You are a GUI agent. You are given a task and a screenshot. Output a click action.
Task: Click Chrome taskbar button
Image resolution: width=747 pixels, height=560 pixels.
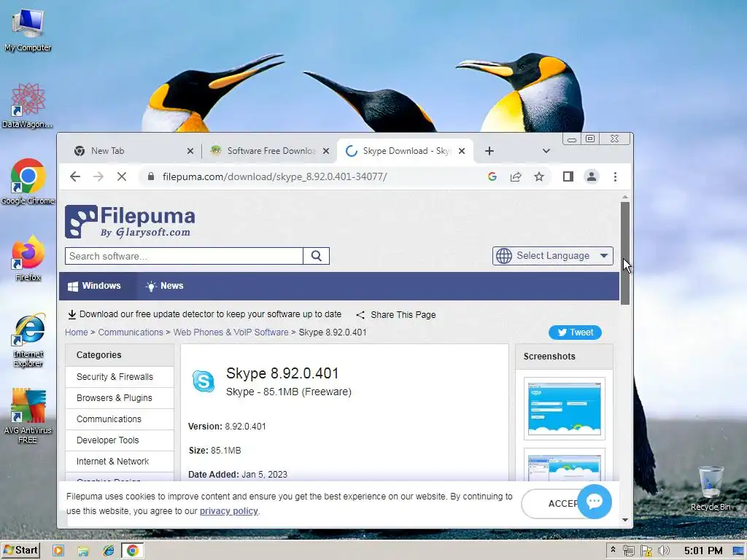click(133, 551)
